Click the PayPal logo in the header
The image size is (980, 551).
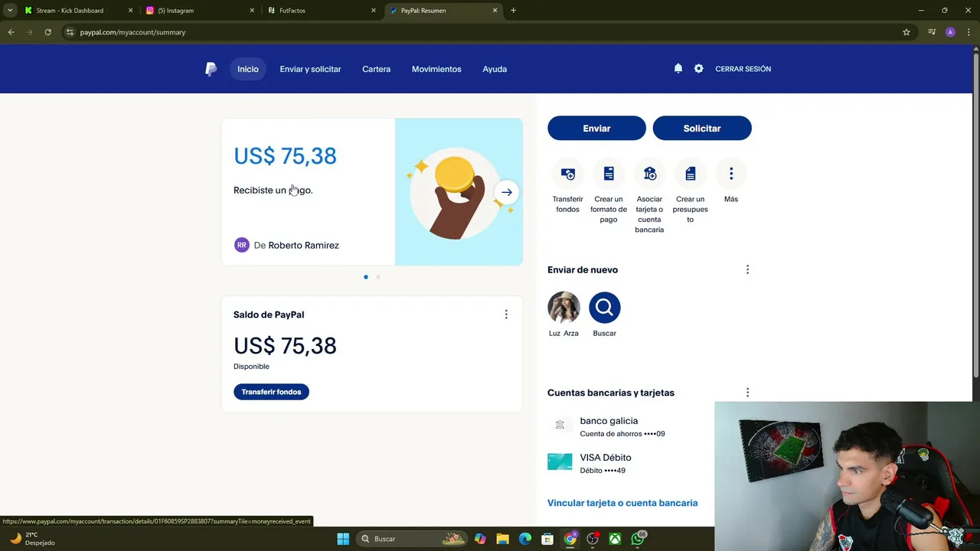tap(211, 69)
